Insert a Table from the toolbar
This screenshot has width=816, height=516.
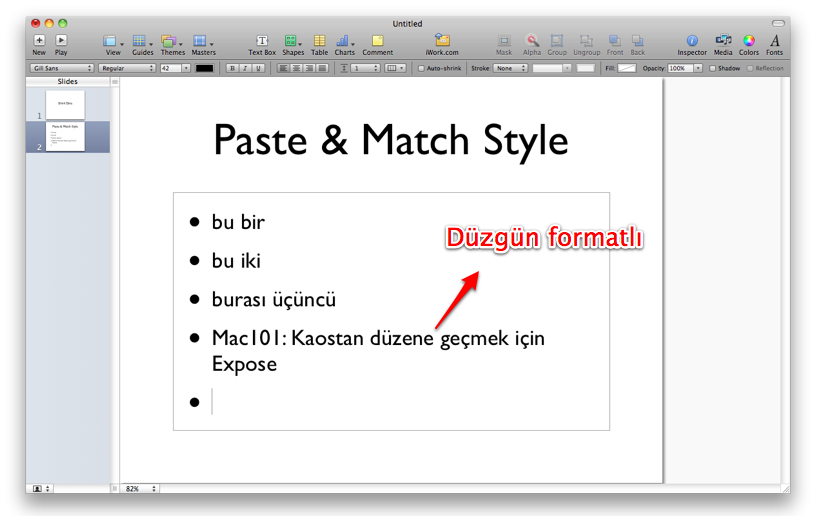pyautogui.click(x=319, y=41)
